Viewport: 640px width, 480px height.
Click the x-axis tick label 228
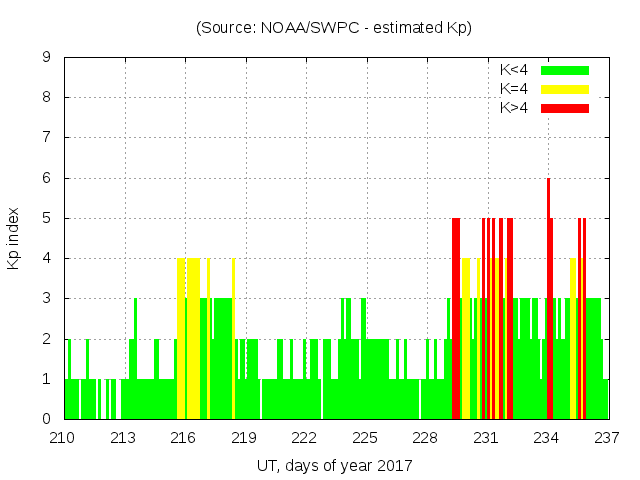(x=426, y=437)
